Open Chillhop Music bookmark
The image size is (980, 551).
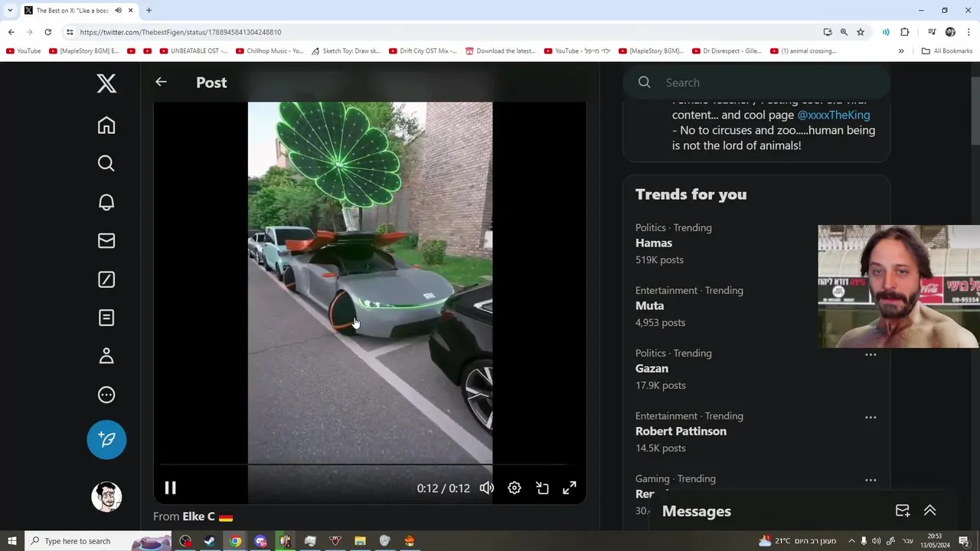click(270, 51)
